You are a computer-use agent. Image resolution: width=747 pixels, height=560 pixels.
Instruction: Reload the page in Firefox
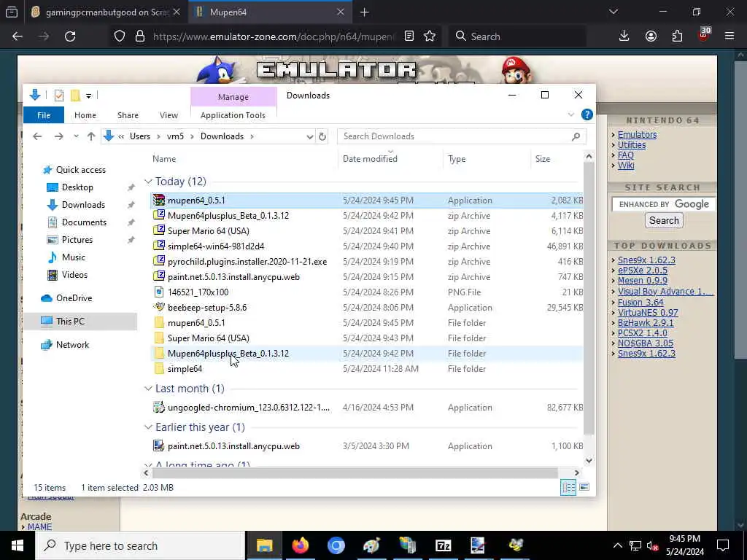(x=70, y=36)
